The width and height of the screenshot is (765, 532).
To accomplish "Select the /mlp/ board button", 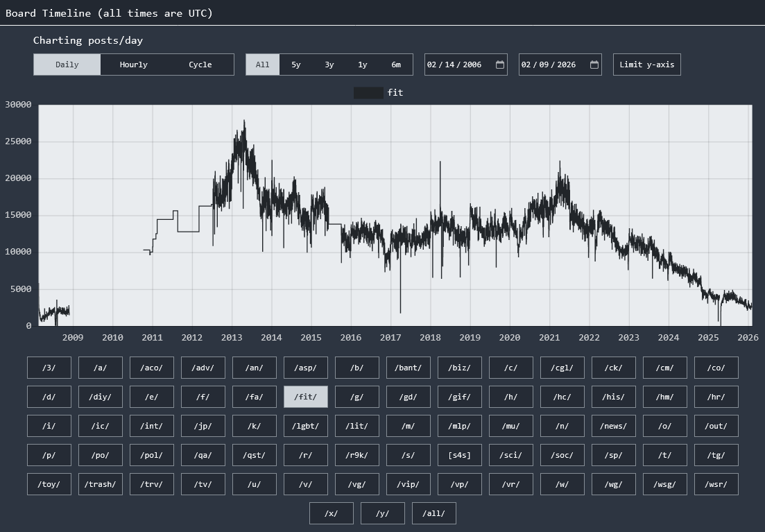I will [x=460, y=426].
